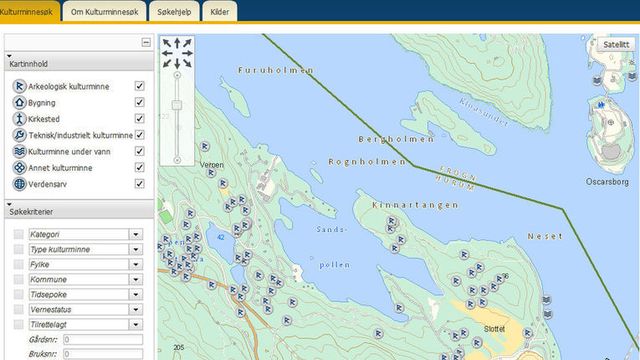Select the archaeological marker near Verpen label

[x=211, y=173]
